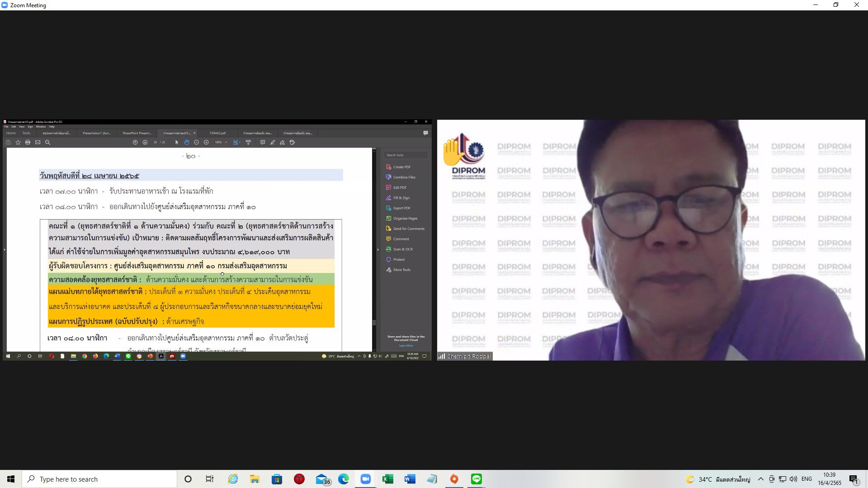Print the PDF using the printer icon
The width and height of the screenshot is (868, 488).
(28, 142)
